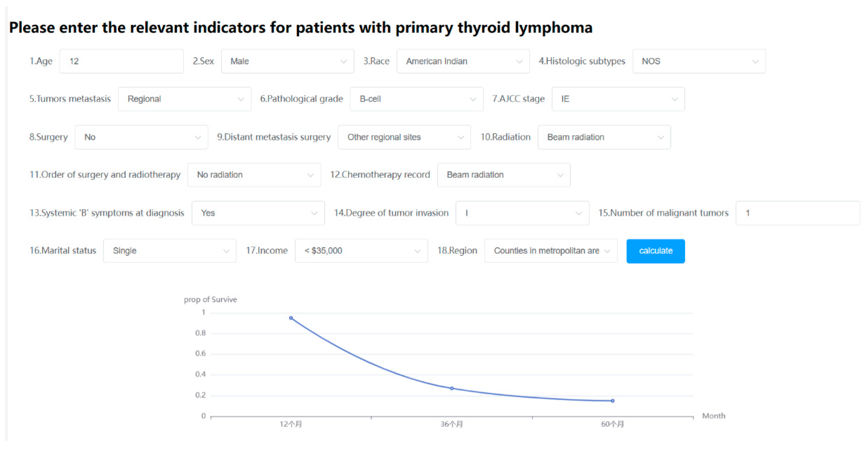The width and height of the screenshot is (868, 450).
Task: Open the Systemic 'B' symptoms dropdown
Action: click(258, 213)
